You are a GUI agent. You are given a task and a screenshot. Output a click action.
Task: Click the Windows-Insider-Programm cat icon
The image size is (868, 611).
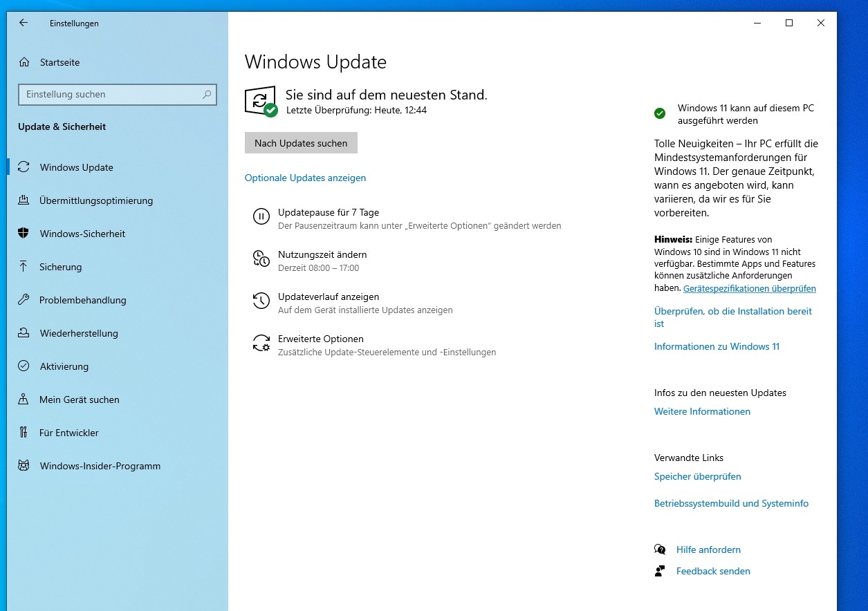(24, 466)
